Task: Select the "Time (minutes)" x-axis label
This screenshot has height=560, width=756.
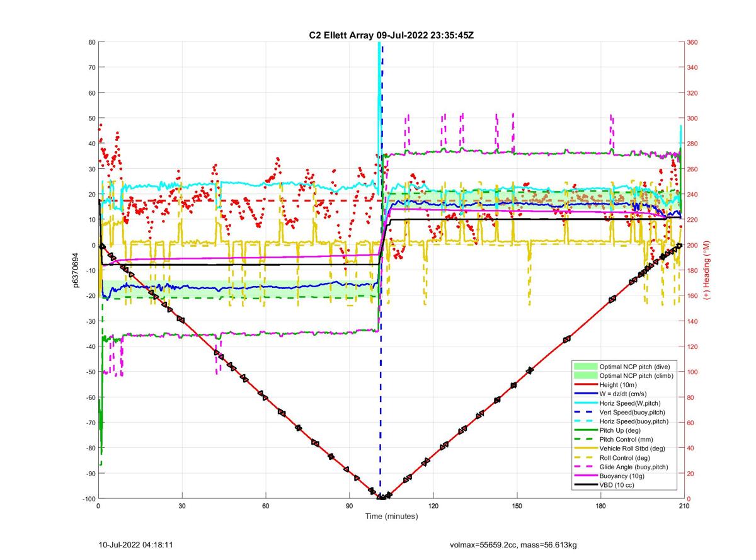Action: click(x=391, y=517)
